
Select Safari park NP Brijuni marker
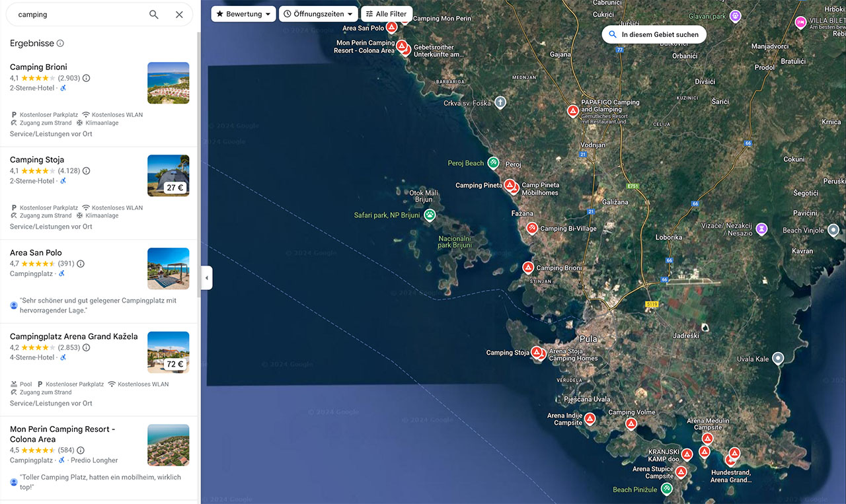point(430,215)
